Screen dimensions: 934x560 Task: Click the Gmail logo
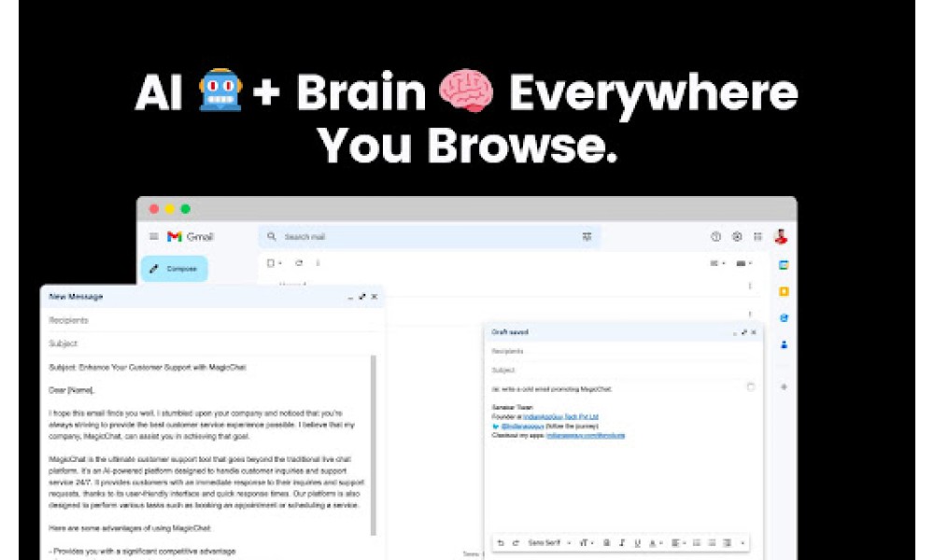(x=190, y=237)
